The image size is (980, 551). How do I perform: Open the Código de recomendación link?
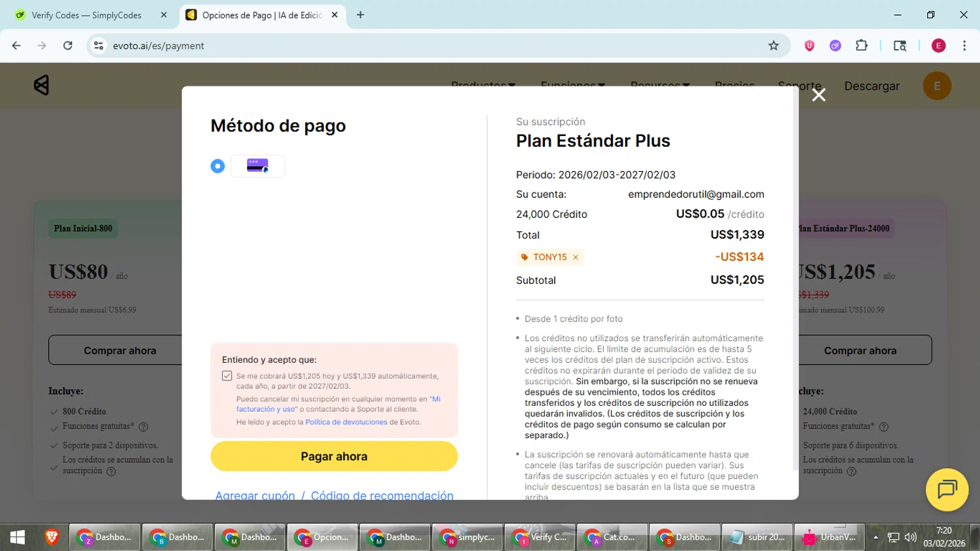point(382,495)
